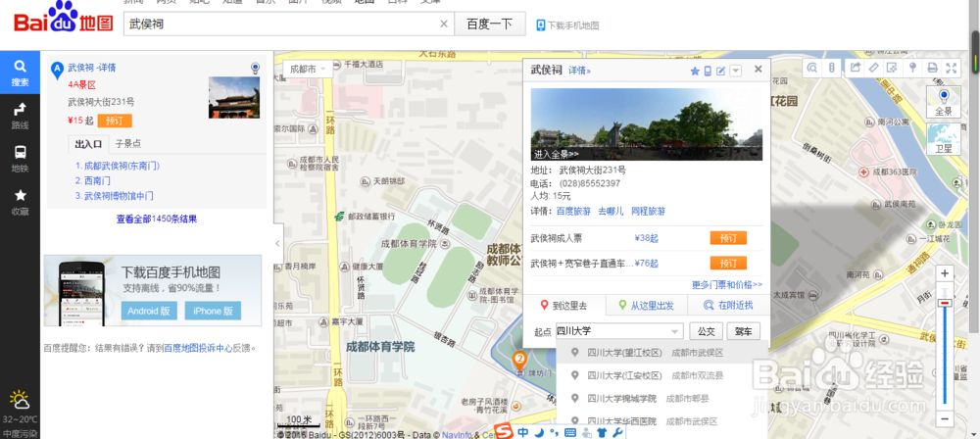Click the panorama pin icon in the result card
Viewport: 980px width, 439px height.
coord(255,68)
